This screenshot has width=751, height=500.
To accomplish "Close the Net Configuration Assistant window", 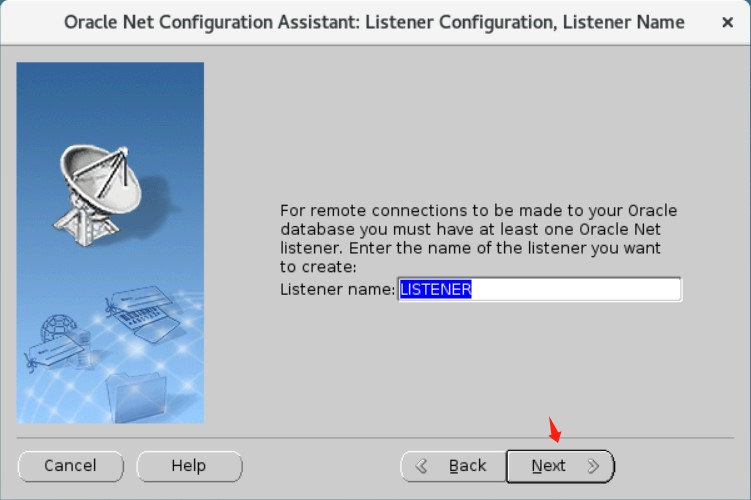I will (x=728, y=22).
